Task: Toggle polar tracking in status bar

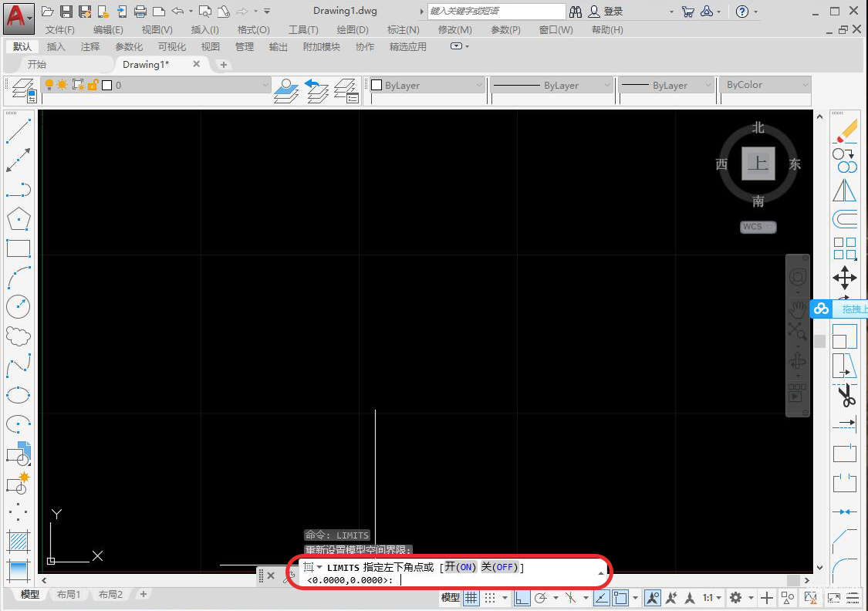Action: pos(541,598)
